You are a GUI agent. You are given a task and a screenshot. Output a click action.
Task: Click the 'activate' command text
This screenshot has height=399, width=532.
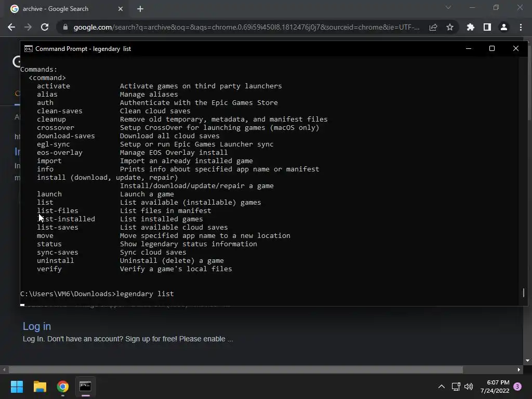(54, 86)
